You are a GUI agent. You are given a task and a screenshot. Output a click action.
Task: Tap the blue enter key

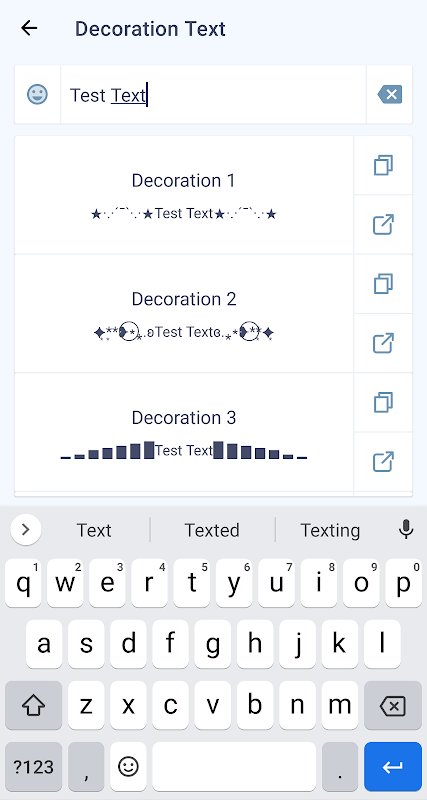click(392, 766)
